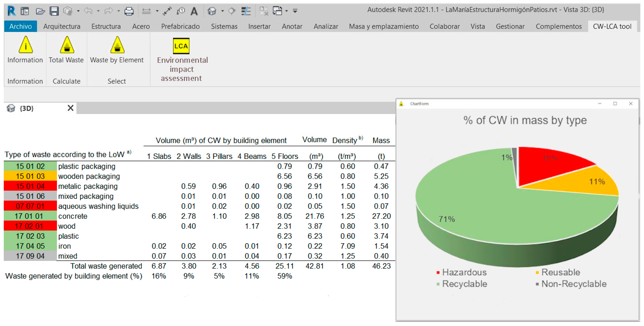Open the Information warning icon tool
Image resolution: width=644 pixels, height=326 pixels.
[25, 45]
